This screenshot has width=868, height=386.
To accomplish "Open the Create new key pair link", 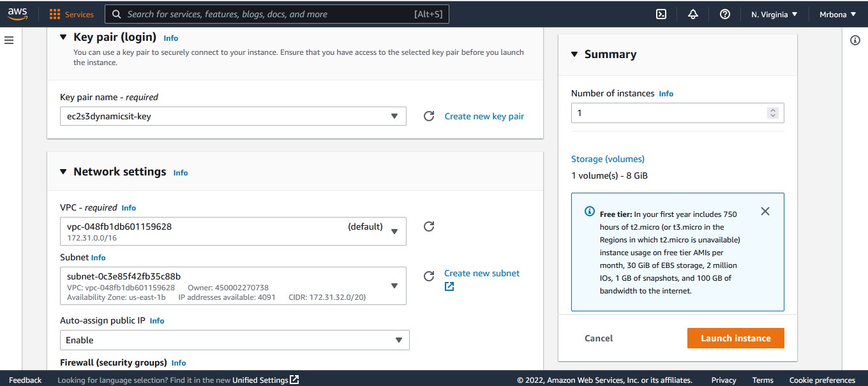I will click(484, 116).
